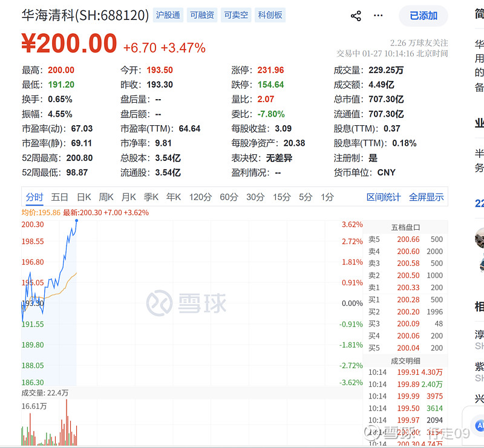Screen dimensions: 484x448
Task: Click the 52周最高 value 200.80
Action: 79,158
